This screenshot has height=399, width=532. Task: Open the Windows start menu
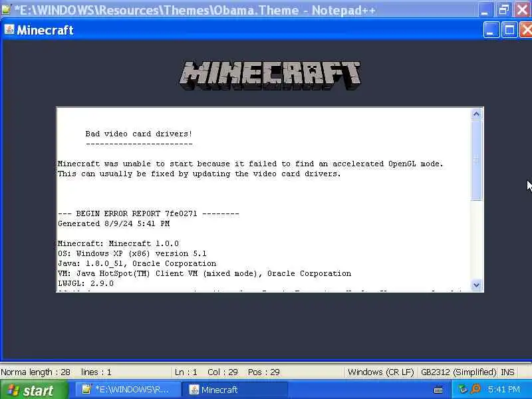click(34, 390)
